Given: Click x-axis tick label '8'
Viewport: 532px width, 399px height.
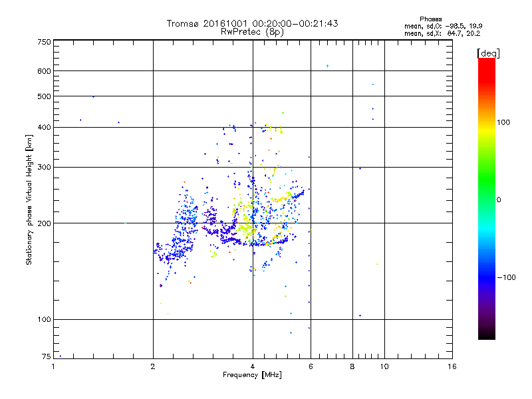Looking at the screenshot, I should click(352, 366).
